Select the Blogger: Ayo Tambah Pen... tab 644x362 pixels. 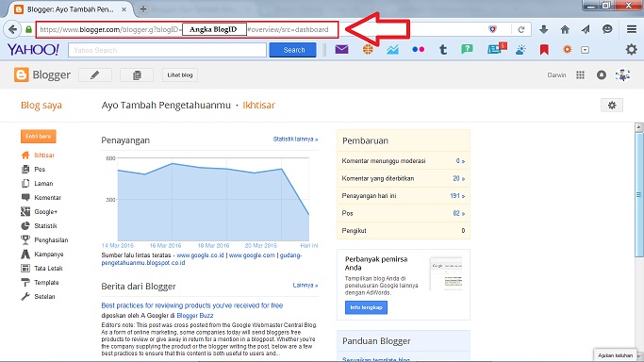(70, 9)
